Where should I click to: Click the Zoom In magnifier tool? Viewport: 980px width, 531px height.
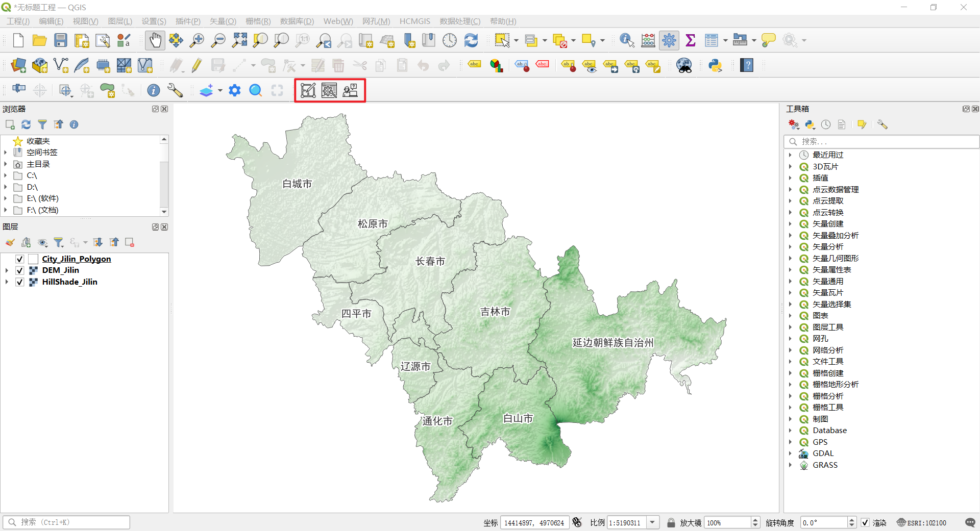pyautogui.click(x=197, y=40)
